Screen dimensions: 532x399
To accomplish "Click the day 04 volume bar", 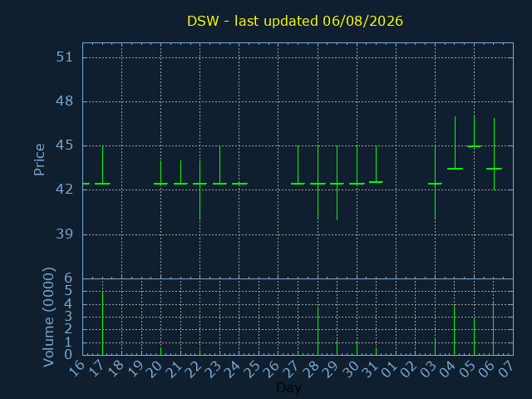I will click(x=455, y=330).
